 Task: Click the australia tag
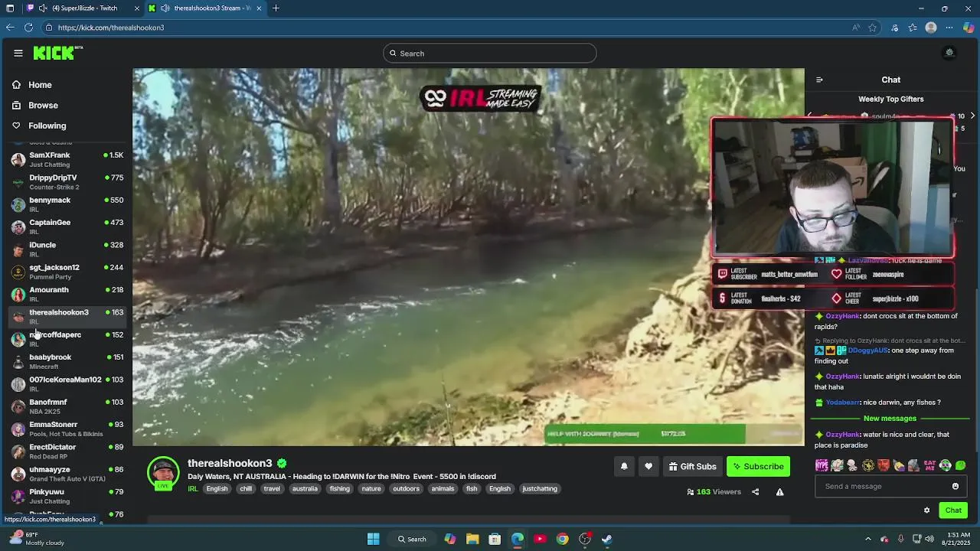(305, 489)
